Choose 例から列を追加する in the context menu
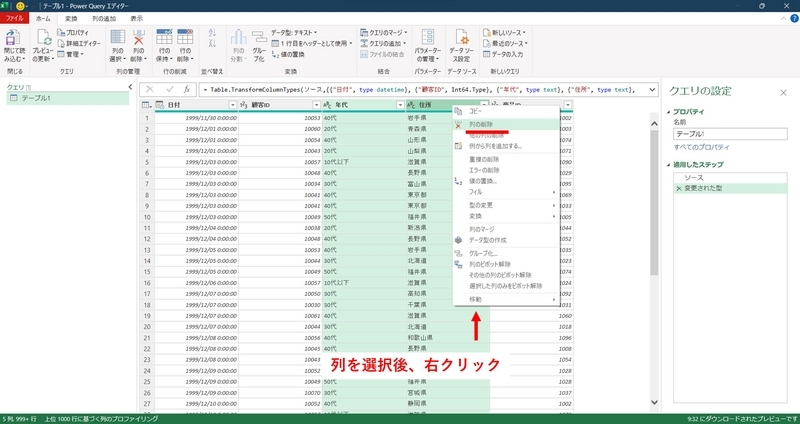Screen dimensions: 800x424 click(506, 146)
